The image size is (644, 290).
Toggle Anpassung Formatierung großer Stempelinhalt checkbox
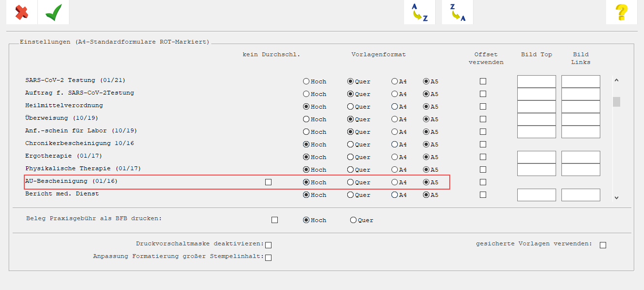[268, 258]
